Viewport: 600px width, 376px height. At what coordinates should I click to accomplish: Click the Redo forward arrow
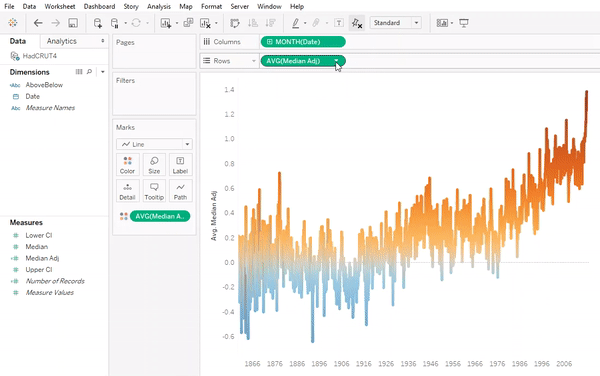pos(55,23)
